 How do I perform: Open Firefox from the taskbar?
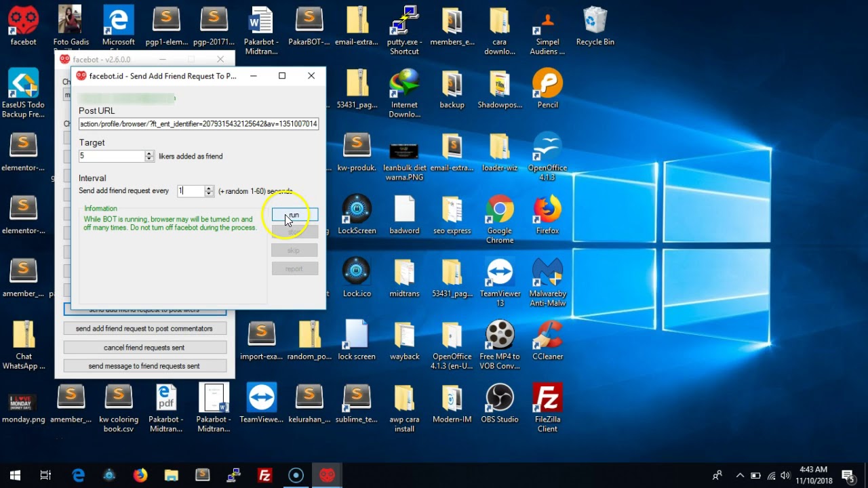click(x=140, y=475)
